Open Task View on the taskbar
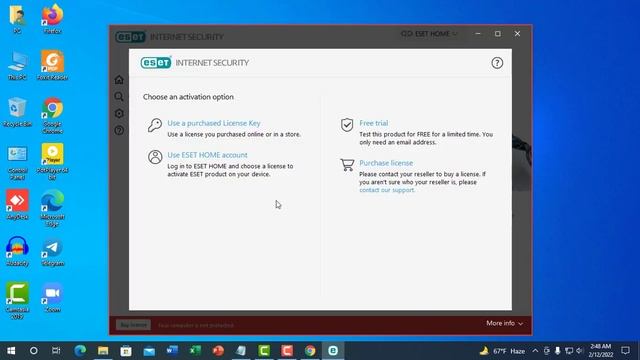 tap(56, 351)
